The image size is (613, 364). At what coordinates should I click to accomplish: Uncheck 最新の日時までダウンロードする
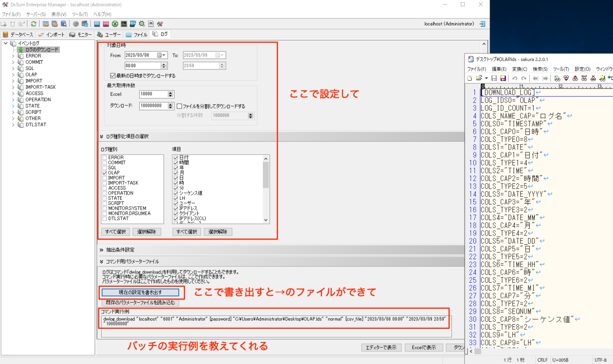pos(113,75)
